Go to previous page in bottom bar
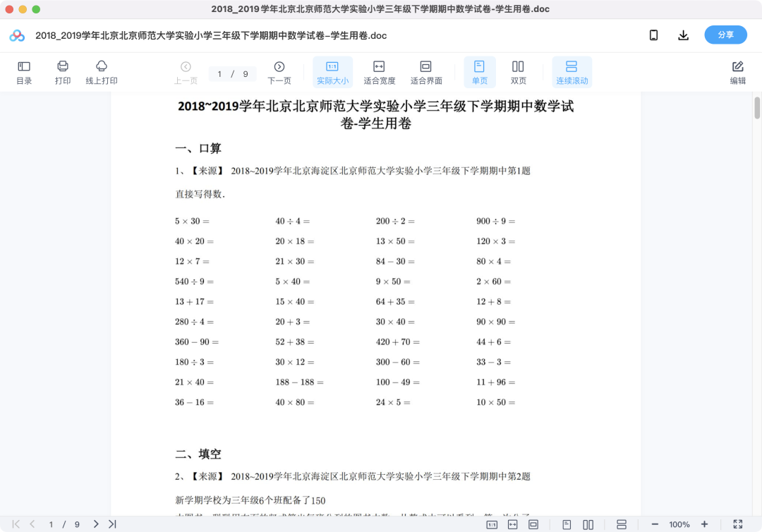 [32, 524]
